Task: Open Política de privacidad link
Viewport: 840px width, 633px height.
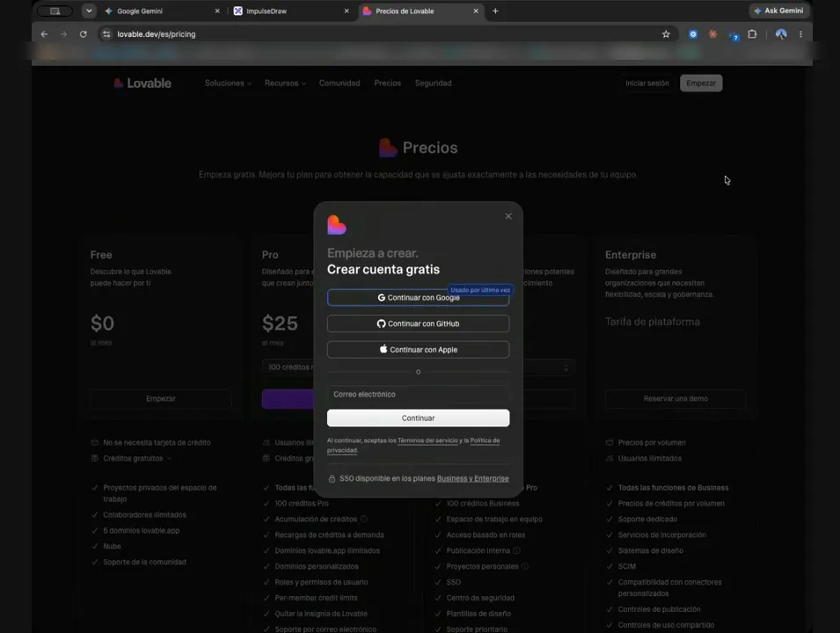Action: (x=485, y=440)
